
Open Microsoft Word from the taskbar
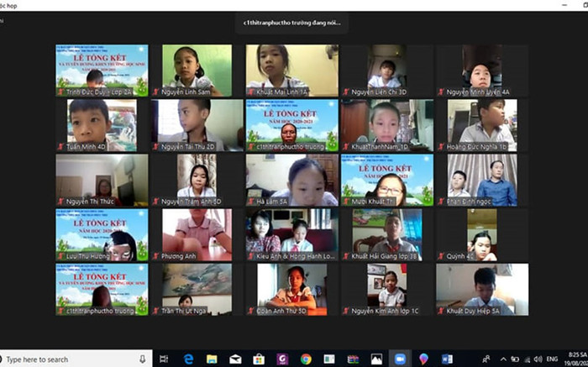[447, 359]
